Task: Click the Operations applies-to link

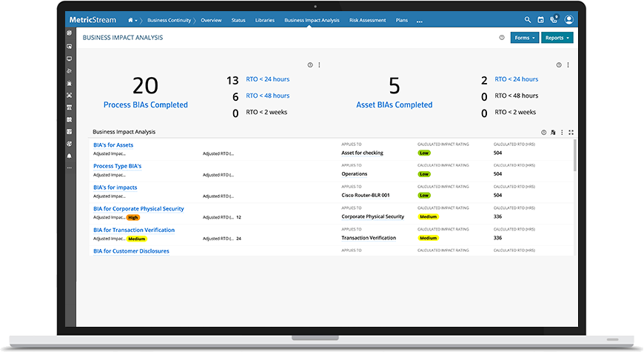Action: click(355, 174)
